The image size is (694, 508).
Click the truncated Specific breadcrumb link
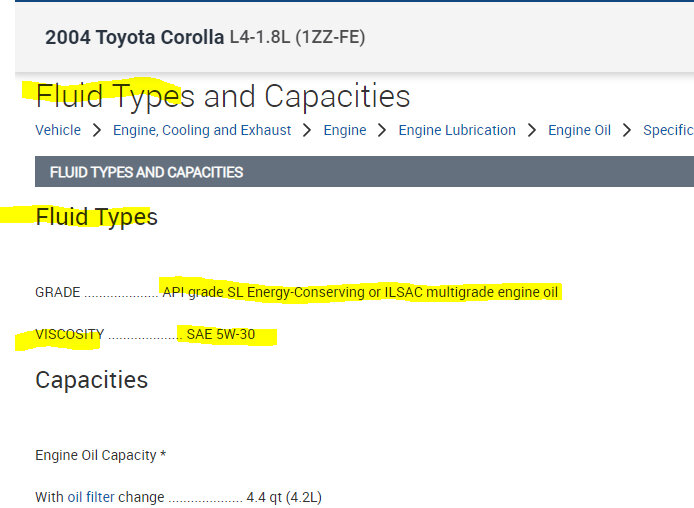point(667,130)
